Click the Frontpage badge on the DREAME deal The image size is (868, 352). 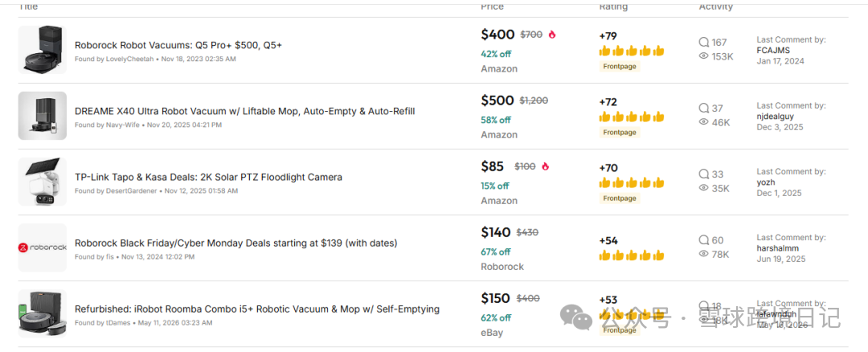coord(620,133)
